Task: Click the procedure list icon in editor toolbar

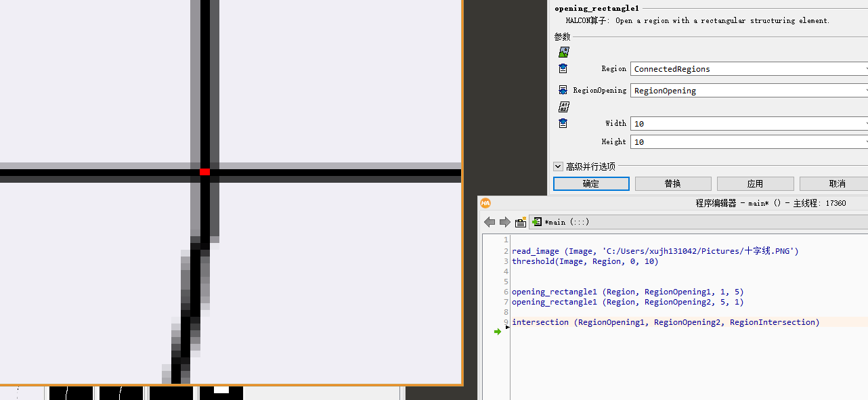Action: coord(521,222)
